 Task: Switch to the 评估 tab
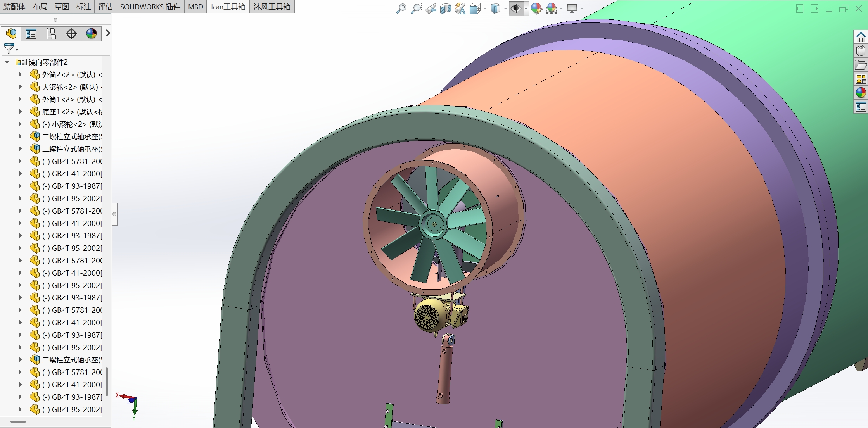click(105, 7)
